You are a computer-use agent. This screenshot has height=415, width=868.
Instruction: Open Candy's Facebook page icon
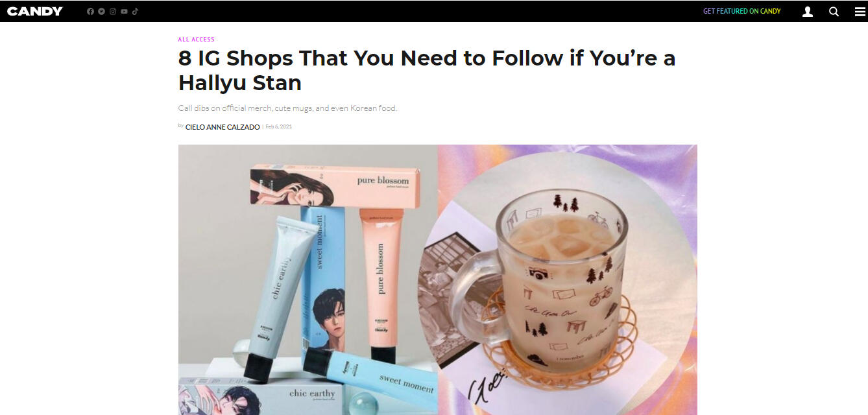coord(90,12)
